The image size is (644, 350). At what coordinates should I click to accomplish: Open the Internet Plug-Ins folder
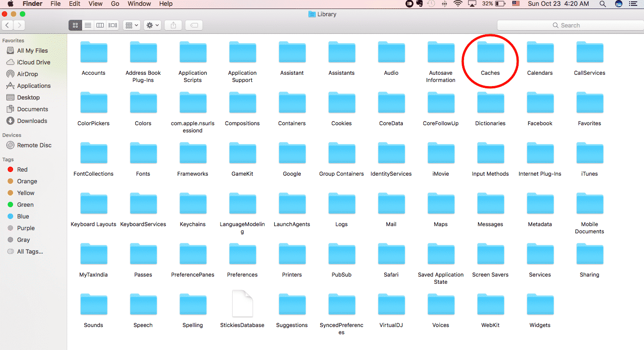540,153
